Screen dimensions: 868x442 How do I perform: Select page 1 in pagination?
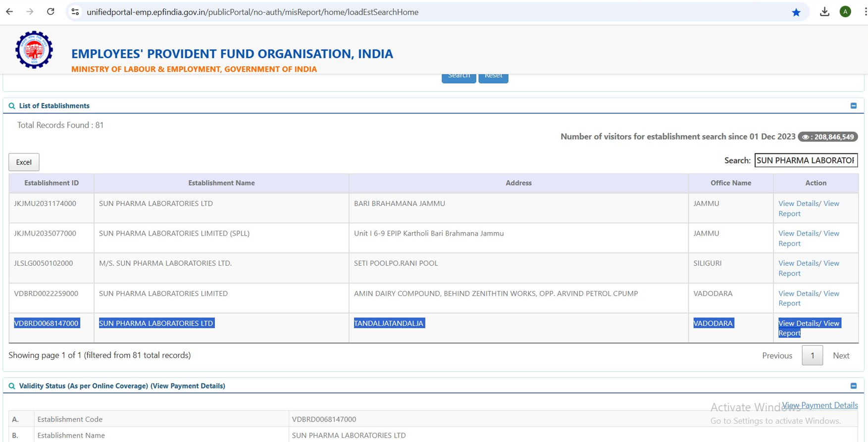(813, 356)
